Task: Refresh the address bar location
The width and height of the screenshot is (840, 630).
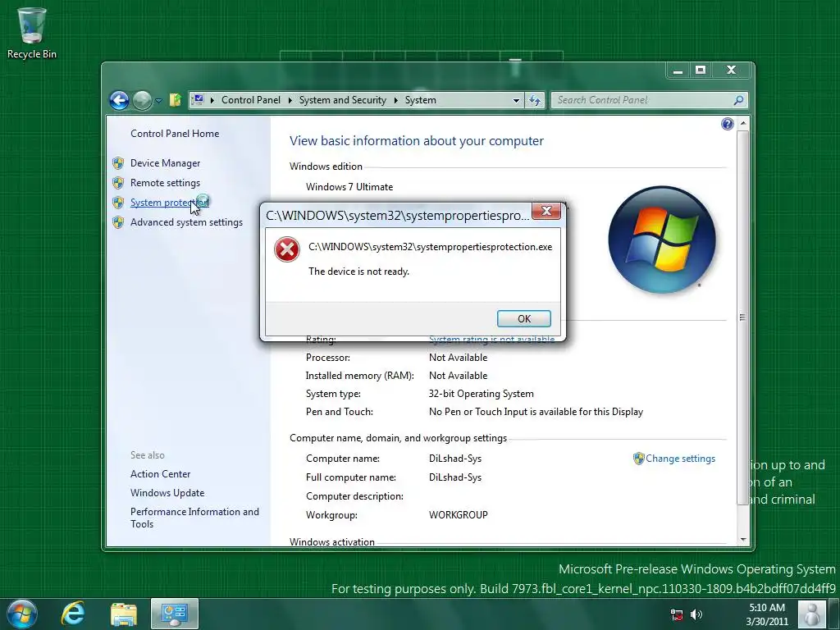Action: pyautogui.click(x=535, y=100)
